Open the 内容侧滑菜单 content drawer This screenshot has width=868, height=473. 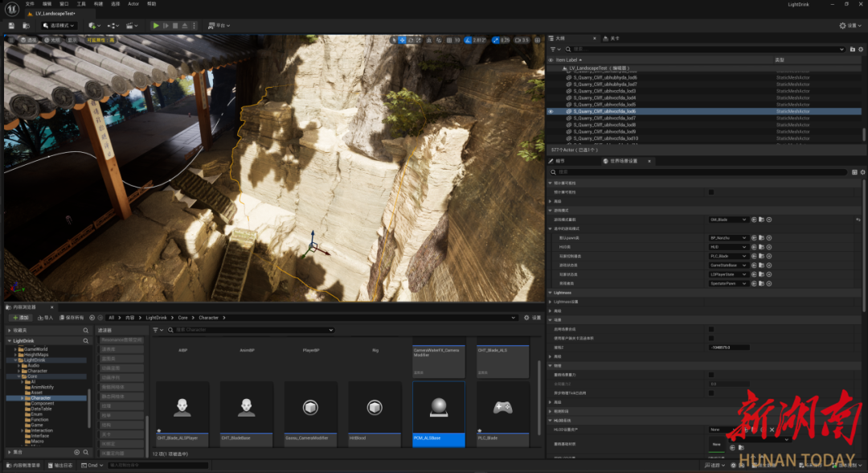23,465
